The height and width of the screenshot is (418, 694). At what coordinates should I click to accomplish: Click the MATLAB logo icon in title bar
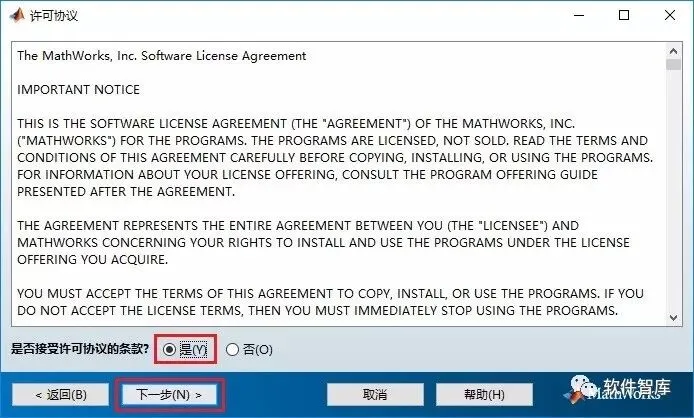point(16,15)
